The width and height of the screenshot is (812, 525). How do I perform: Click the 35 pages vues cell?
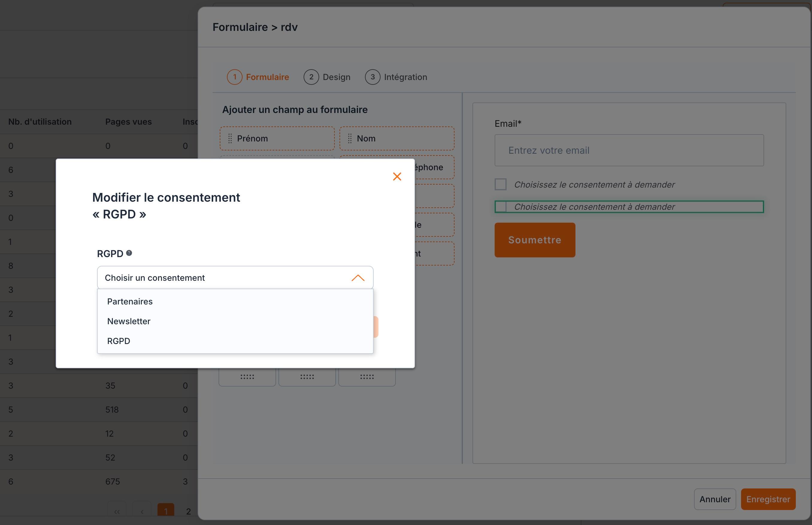click(x=110, y=386)
